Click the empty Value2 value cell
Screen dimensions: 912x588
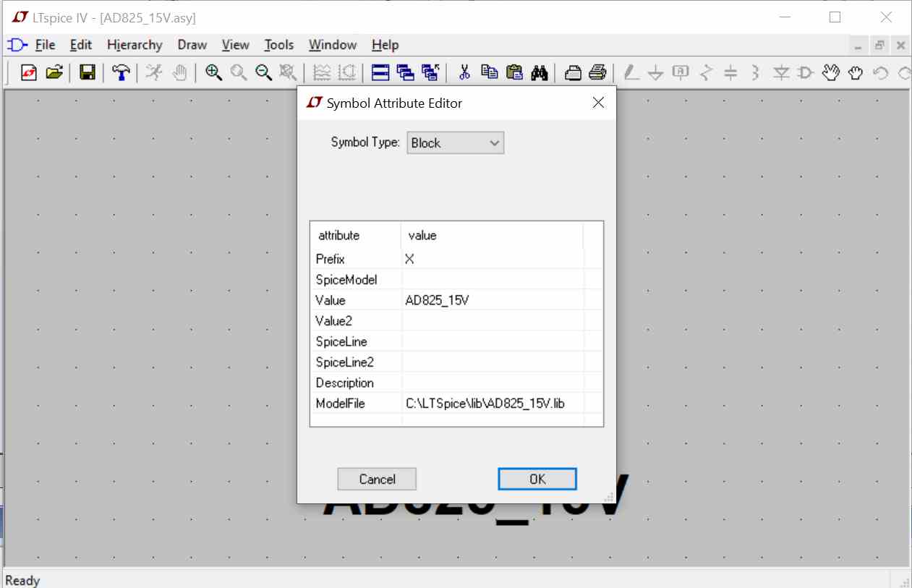493,320
